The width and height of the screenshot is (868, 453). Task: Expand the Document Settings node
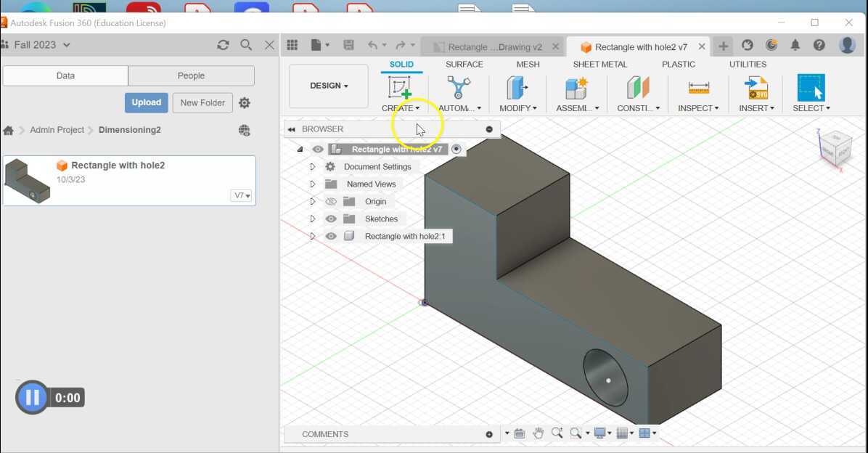point(313,167)
